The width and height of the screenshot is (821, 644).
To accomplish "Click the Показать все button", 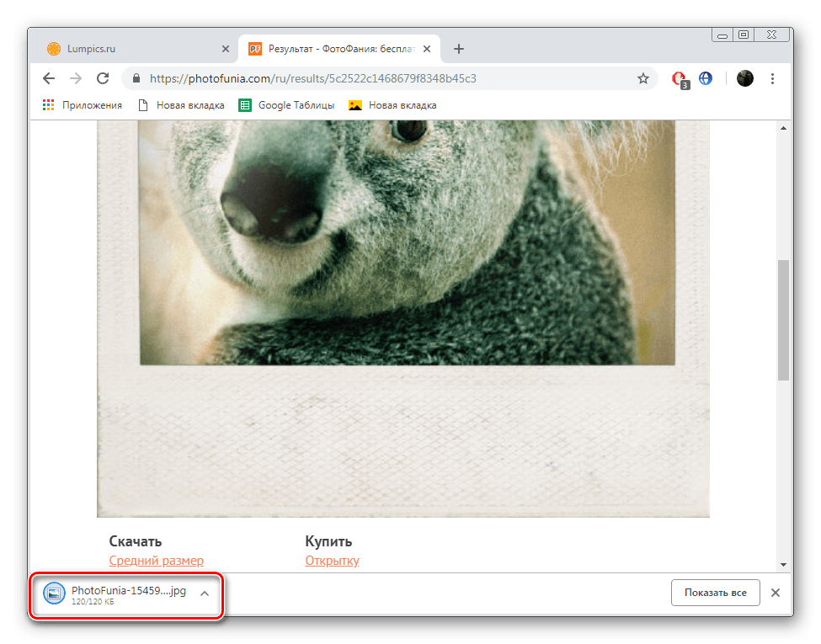I will click(715, 593).
